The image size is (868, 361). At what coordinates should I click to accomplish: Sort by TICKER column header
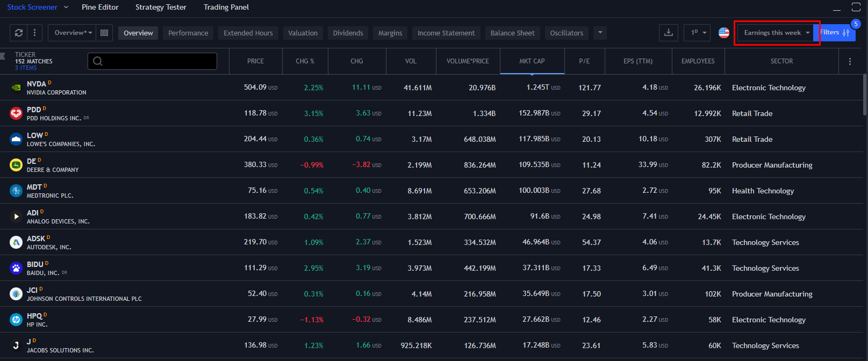(x=25, y=55)
